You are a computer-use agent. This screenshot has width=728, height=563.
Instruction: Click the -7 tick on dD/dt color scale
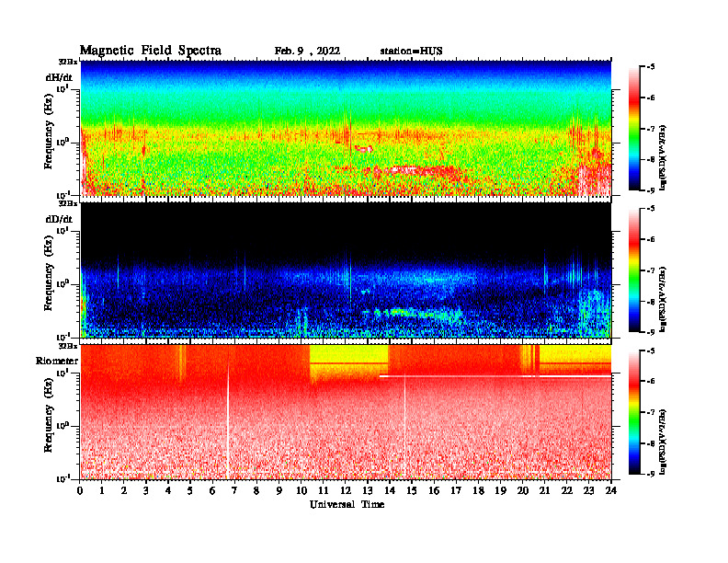pyautogui.click(x=652, y=270)
